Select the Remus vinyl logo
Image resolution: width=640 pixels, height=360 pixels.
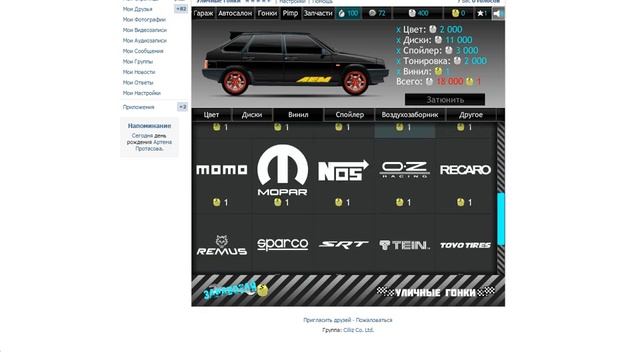pyautogui.click(x=222, y=245)
